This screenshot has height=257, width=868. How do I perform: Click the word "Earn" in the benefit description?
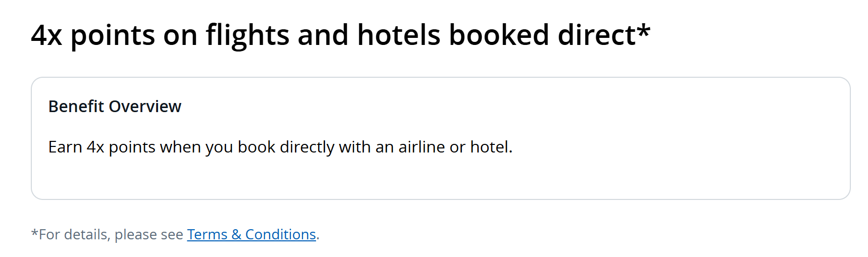tap(65, 147)
